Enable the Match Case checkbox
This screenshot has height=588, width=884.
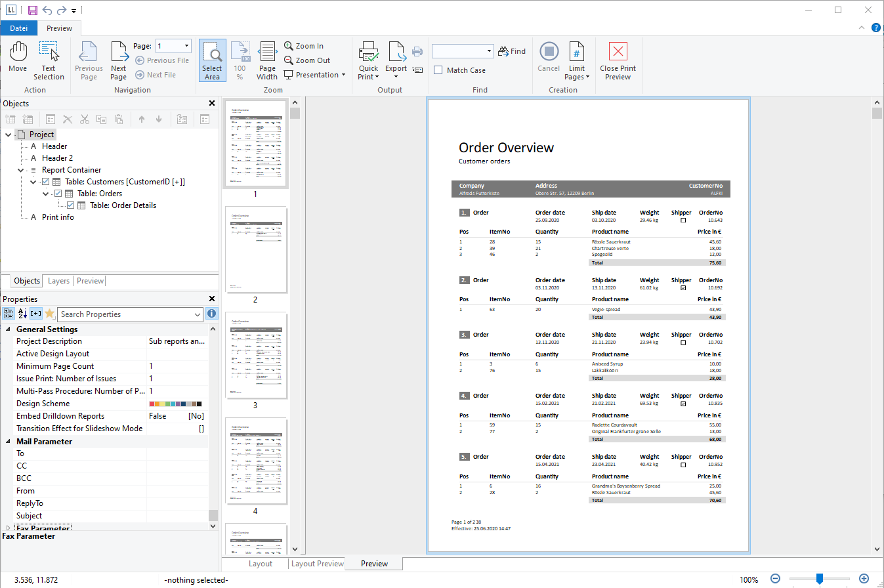point(438,70)
